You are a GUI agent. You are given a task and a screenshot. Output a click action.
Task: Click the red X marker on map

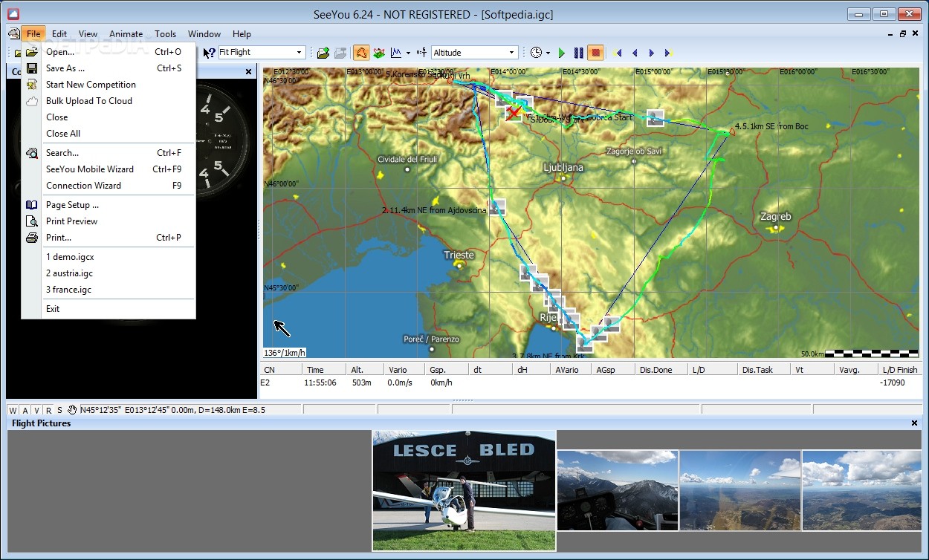(x=513, y=113)
